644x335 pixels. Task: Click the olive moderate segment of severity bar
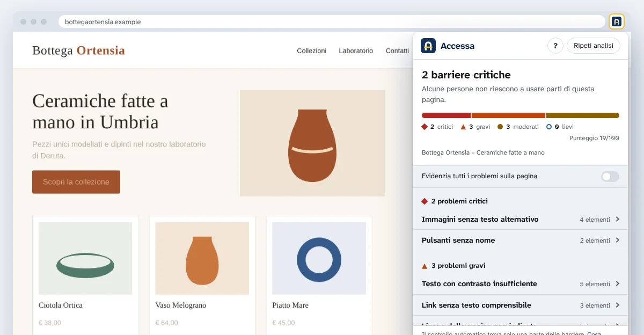point(583,115)
